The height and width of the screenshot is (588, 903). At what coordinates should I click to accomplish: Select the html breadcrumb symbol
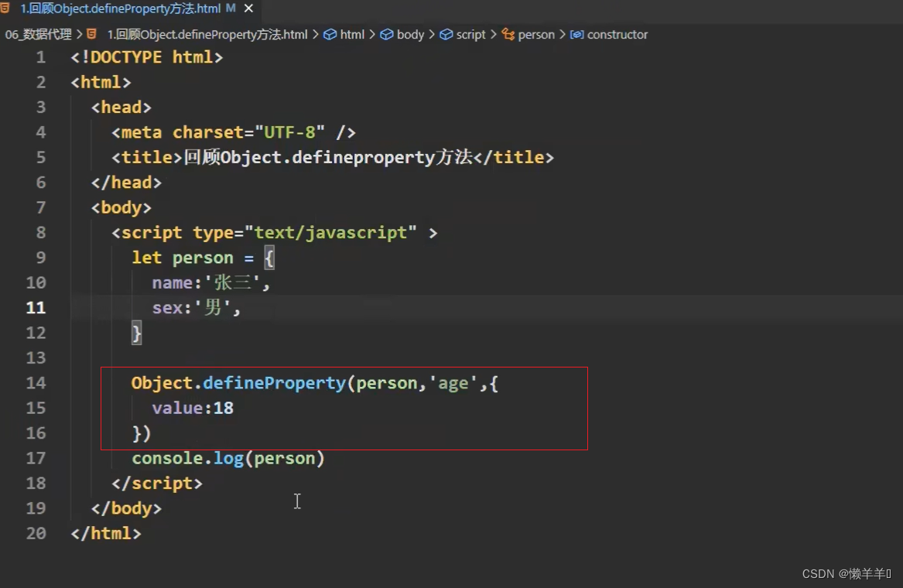click(352, 35)
